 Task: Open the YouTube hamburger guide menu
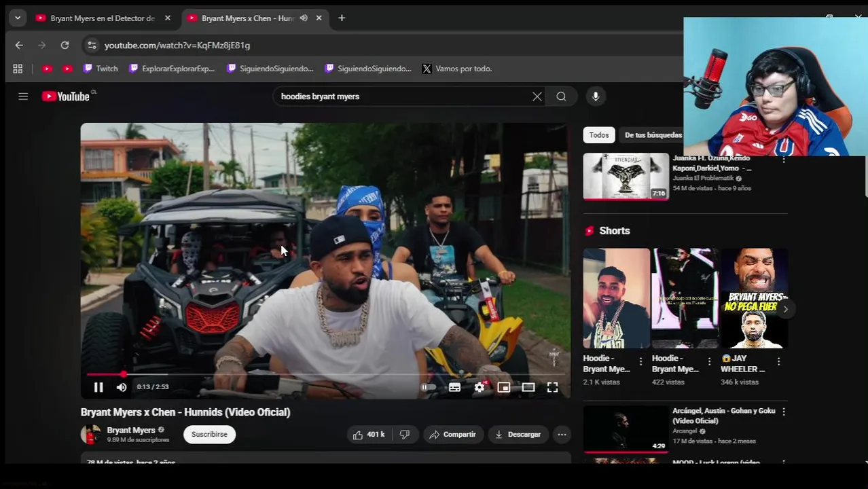pyautogui.click(x=23, y=96)
